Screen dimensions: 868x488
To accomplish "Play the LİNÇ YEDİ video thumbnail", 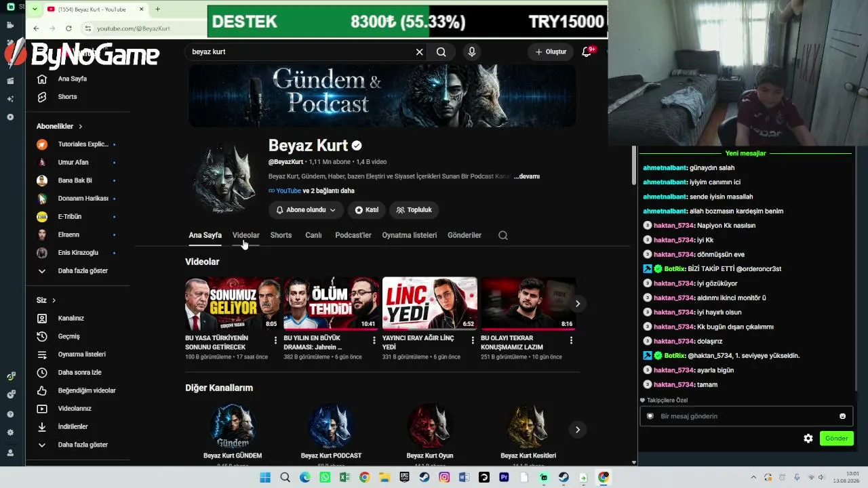I will coord(430,304).
